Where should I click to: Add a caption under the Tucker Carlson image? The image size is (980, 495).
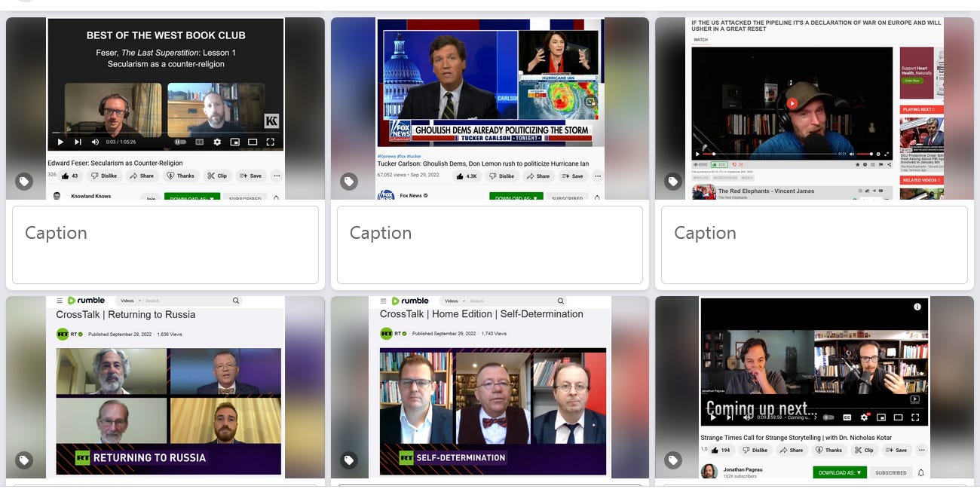point(490,245)
